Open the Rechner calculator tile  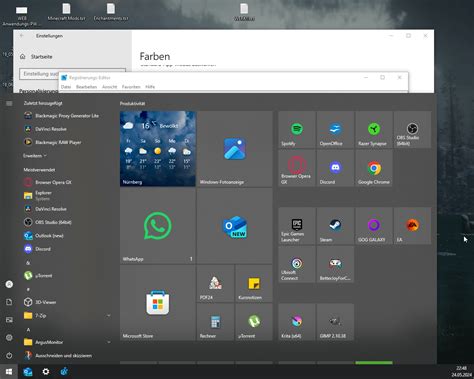coord(215,322)
